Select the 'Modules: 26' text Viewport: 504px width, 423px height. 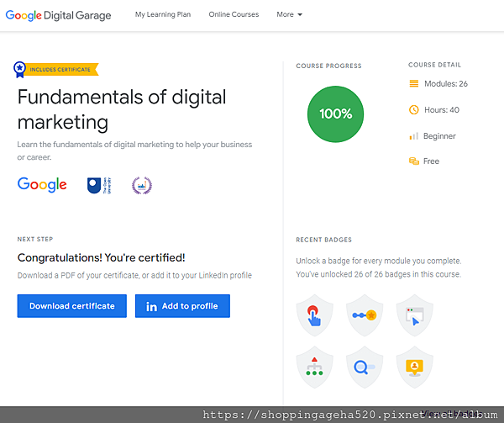(x=446, y=83)
